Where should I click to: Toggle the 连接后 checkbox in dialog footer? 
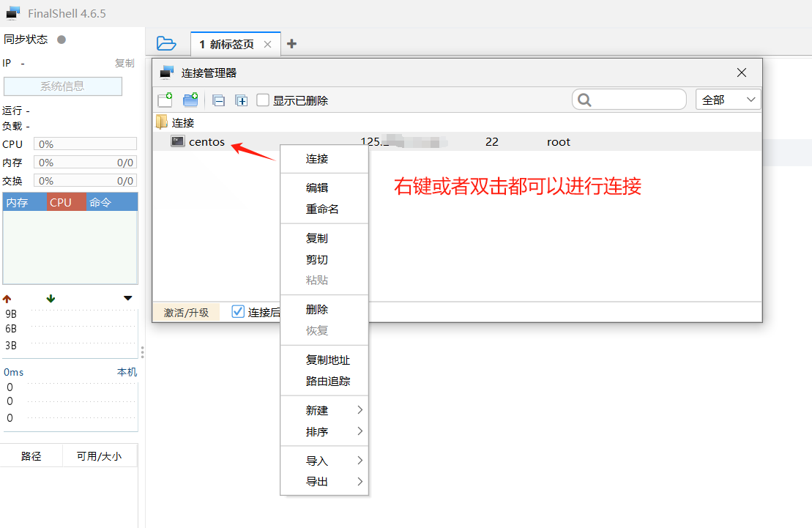[238, 311]
